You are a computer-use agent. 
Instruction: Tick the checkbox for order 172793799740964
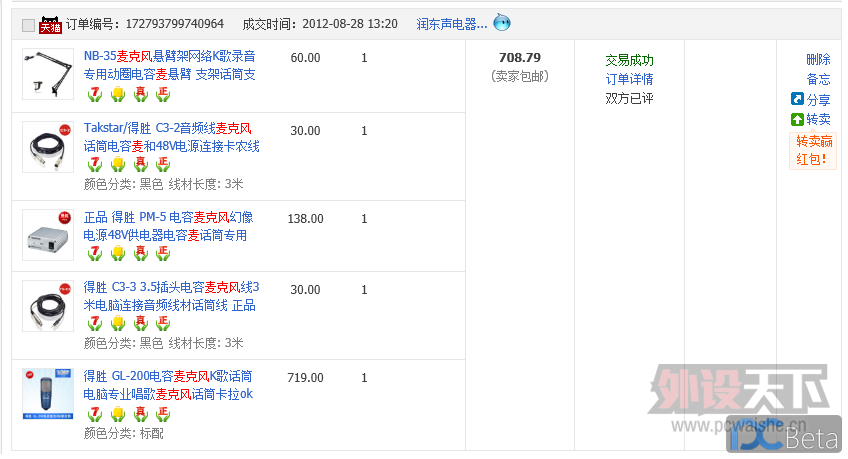29,25
